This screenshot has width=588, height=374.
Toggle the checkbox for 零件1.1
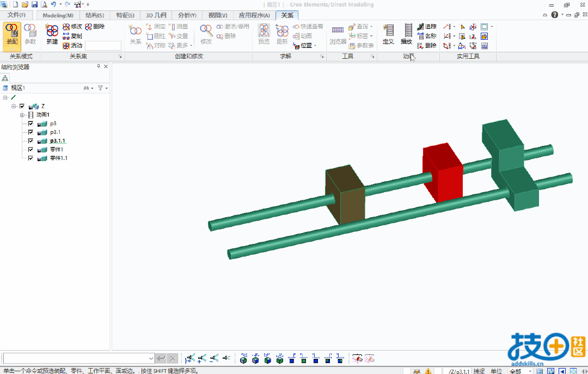(x=30, y=158)
